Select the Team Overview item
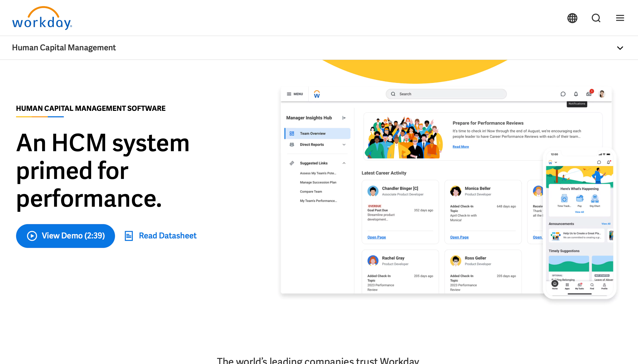Screen dimensions: 638x364 tap(317, 133)
